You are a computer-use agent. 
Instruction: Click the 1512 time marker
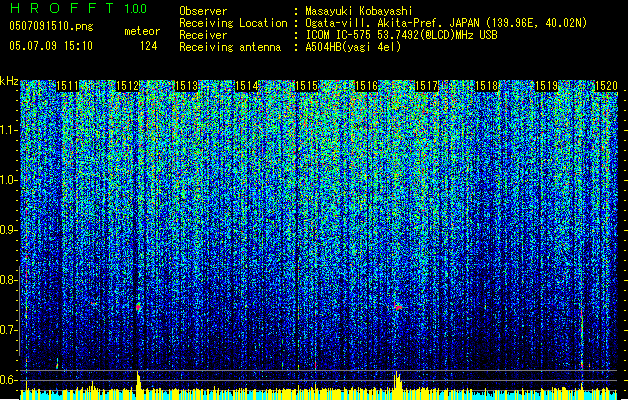tap(127, 86)
